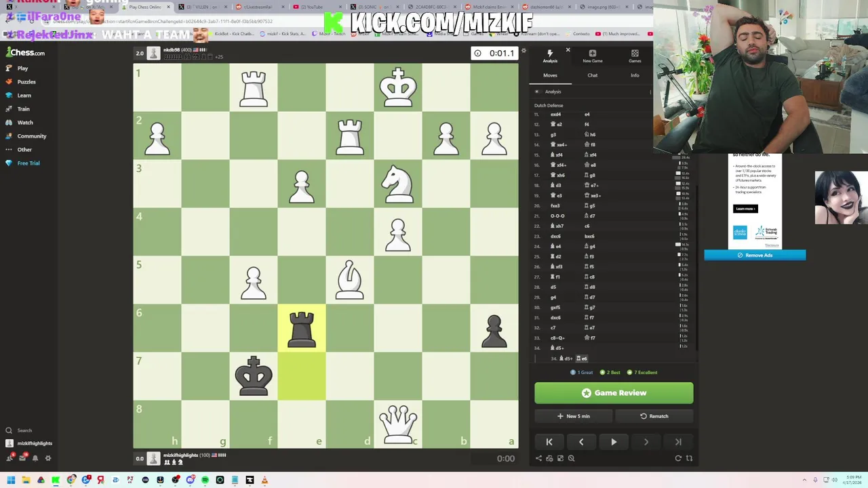Open the sidebar settings gear icon
Screen dimensions: 868x488
(x=48, y=458)
